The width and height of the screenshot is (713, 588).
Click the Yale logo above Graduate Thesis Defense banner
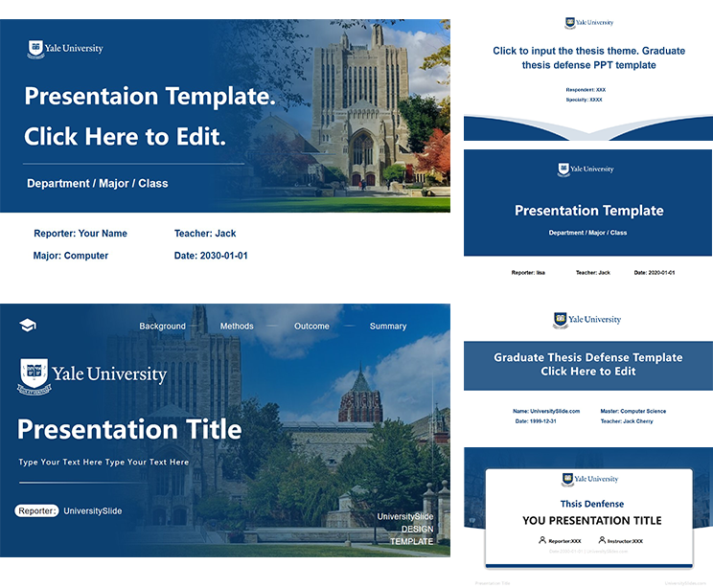pyautogui.click(x=561, y=320)
